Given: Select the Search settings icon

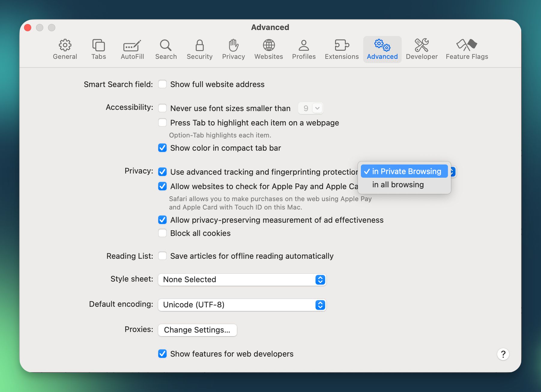Looking at the screenshot, I should point(166,49).
